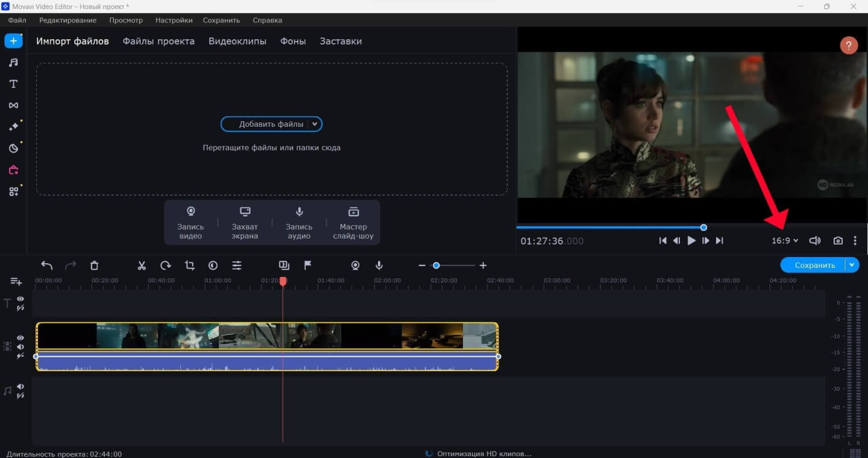Undo the last action
The image size is (868, 458).
(x=46, y=265)
